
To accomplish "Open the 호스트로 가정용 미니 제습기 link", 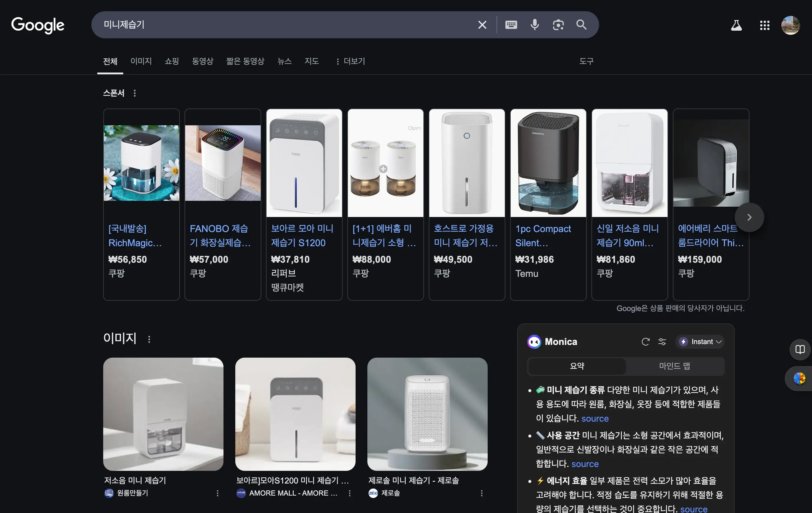I will click(466, 236).
